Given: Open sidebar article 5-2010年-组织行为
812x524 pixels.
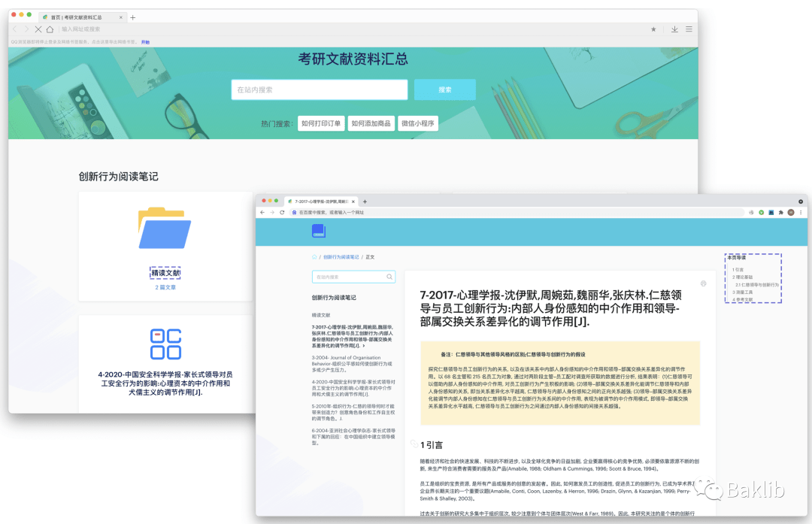Looking at the screenshot, I should (353, 412).
